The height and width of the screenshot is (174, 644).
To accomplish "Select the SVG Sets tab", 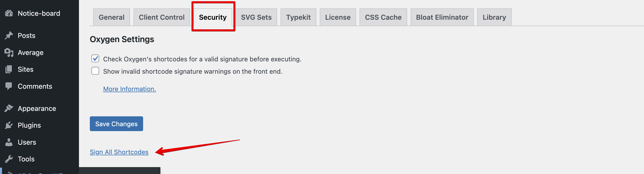I will click(x=256, y=17).
